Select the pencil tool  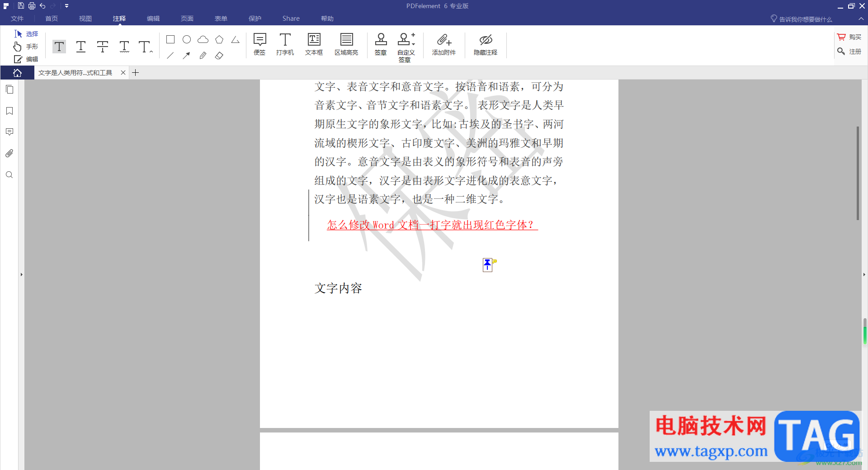[x=203, y=56]
